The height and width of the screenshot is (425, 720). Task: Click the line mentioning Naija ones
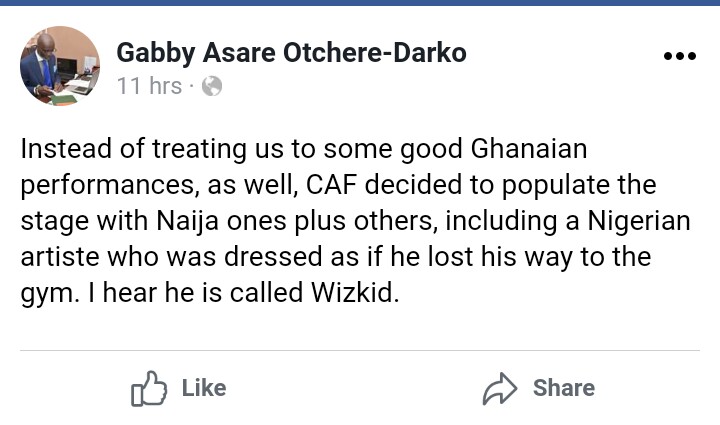355,221
